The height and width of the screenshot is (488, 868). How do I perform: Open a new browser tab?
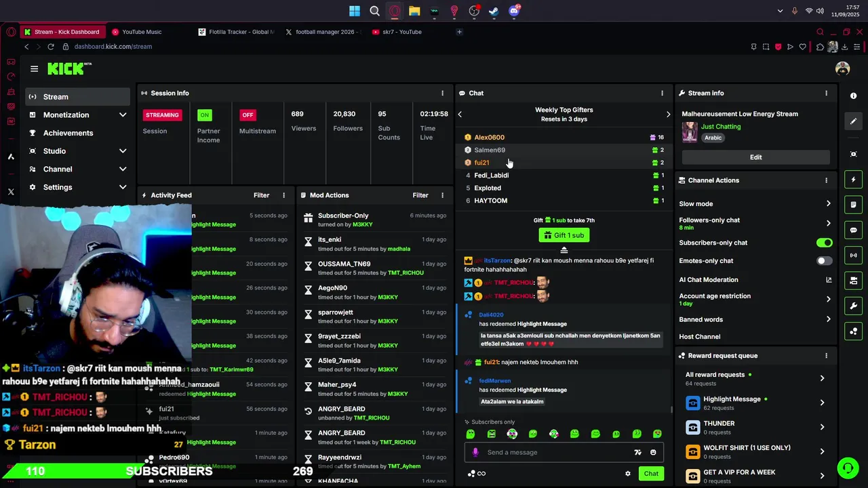point(459,32)
